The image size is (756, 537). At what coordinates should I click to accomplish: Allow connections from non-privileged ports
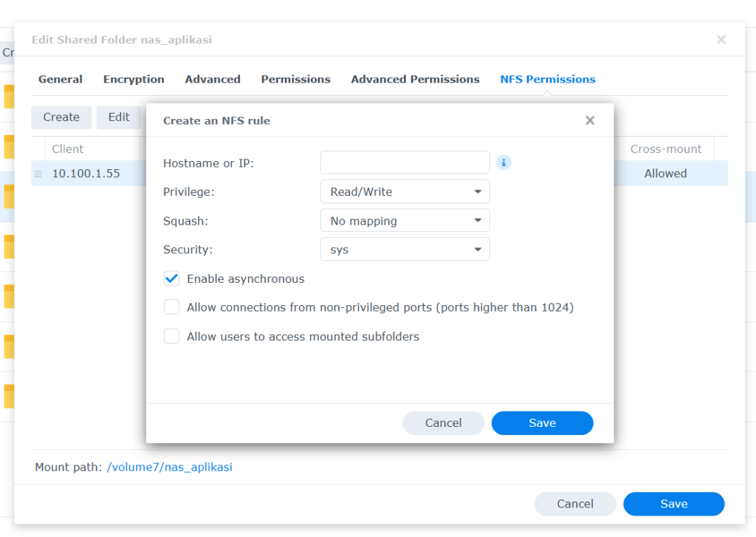point(171,307)
